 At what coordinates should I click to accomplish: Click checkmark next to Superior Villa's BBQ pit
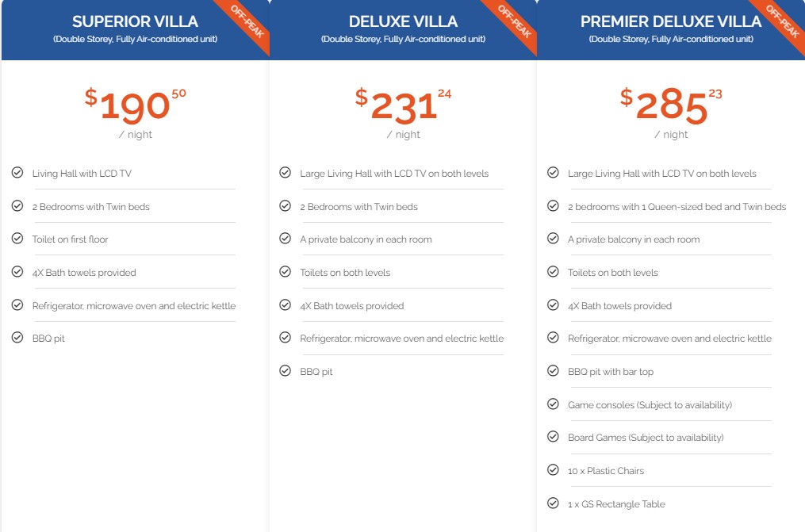point(17,338)
